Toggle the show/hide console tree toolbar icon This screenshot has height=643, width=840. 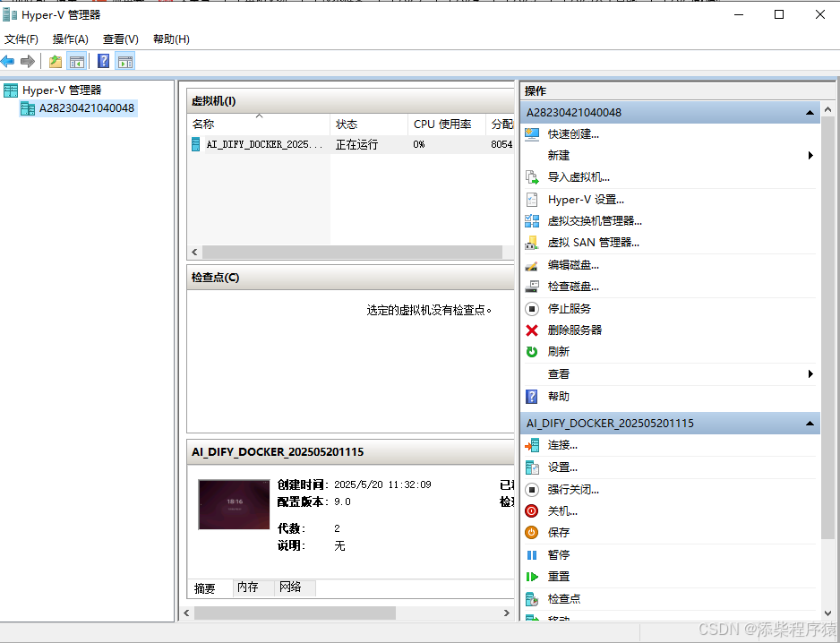pyautogui.click(x=77, y=62)
